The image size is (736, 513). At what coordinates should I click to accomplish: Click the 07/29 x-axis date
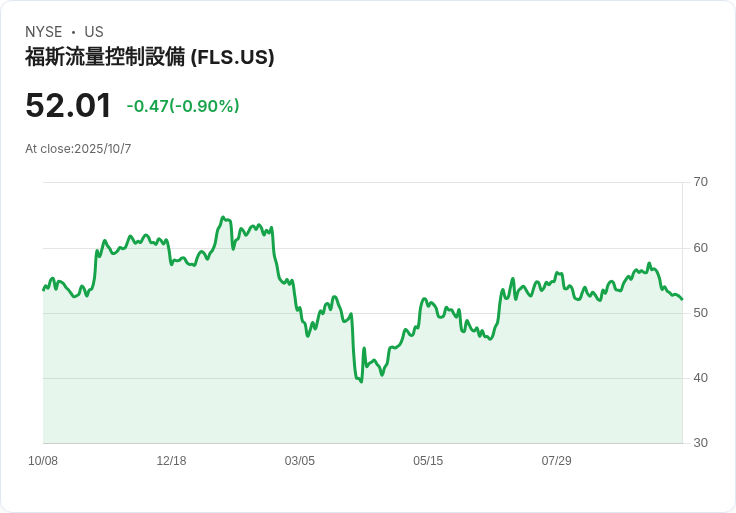point(556,461)
